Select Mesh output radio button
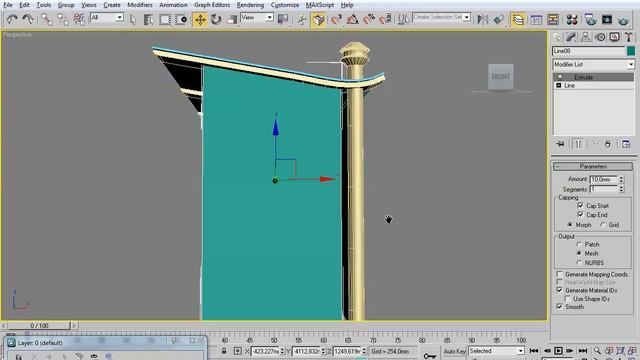 [x=579, y=253]
